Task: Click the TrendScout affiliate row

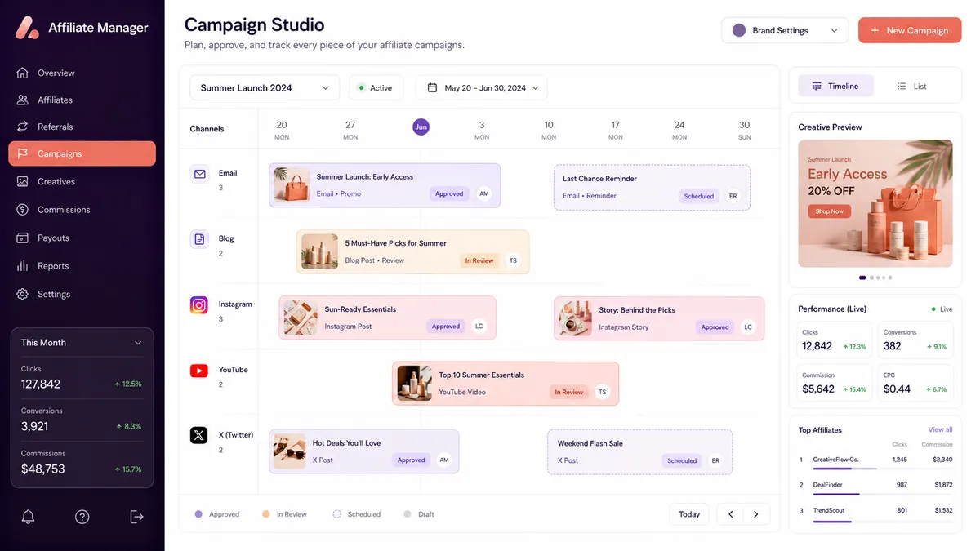Action: click(x=875, y=513)
